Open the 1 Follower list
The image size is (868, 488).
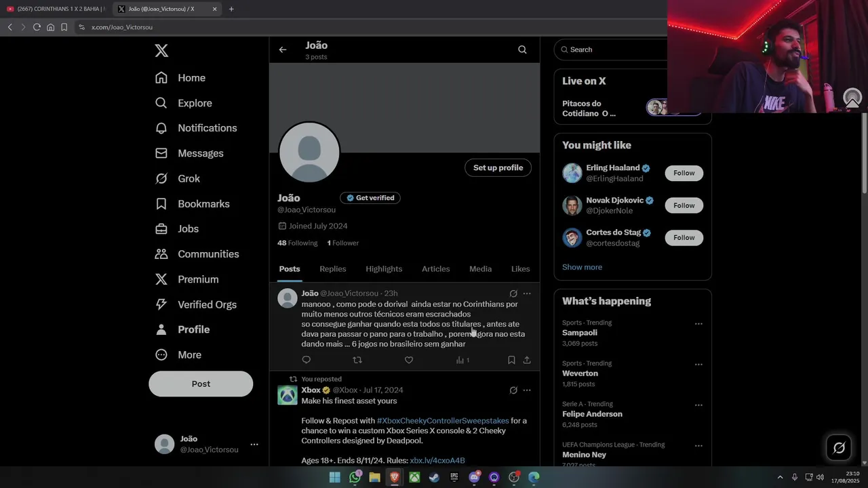343,243
